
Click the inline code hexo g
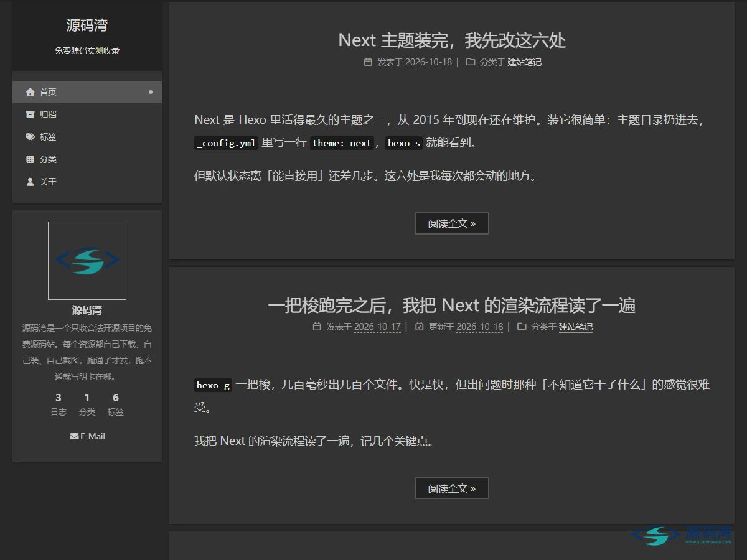pyautogui.click(x=213, y=385)
